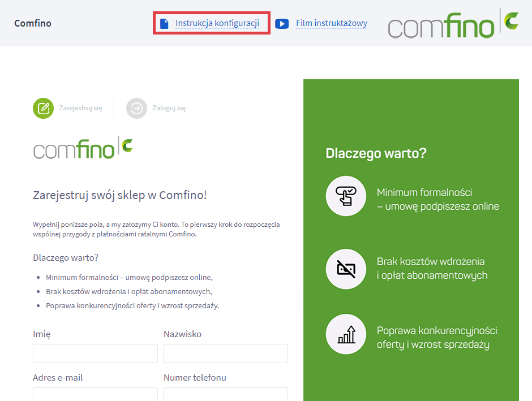532x401 pixels.
Task: Click the Zarejestruj swój sklep w Comfino heading
Action: point(120,196)
